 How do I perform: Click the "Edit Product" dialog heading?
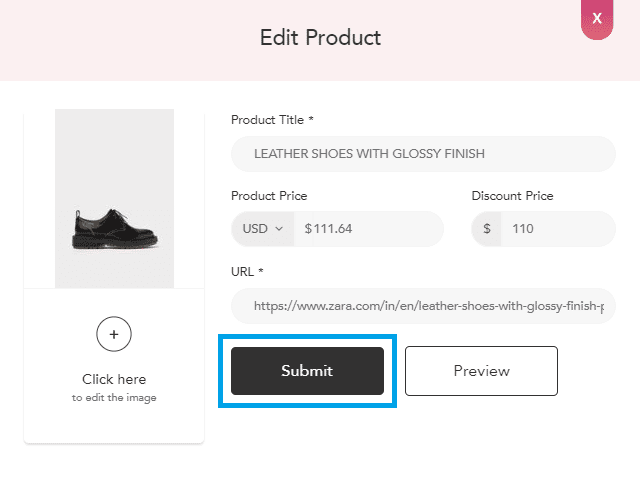pos(320,39)
